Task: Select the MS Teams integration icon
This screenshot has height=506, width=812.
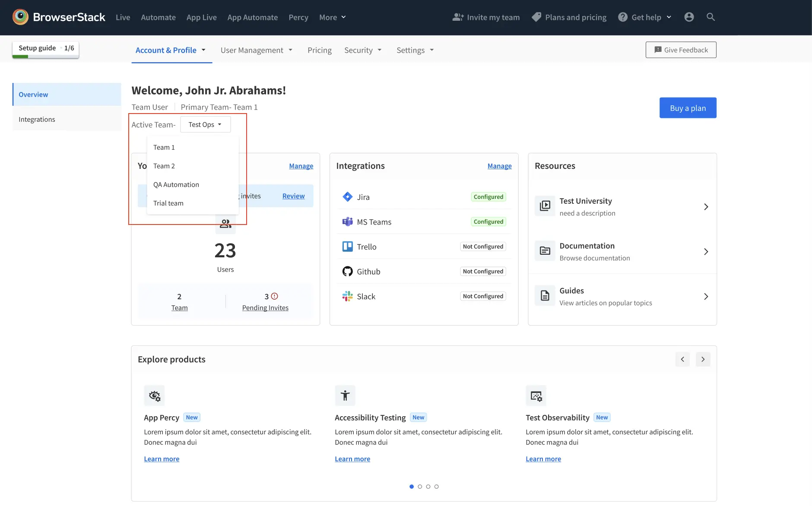Action: 348,221
